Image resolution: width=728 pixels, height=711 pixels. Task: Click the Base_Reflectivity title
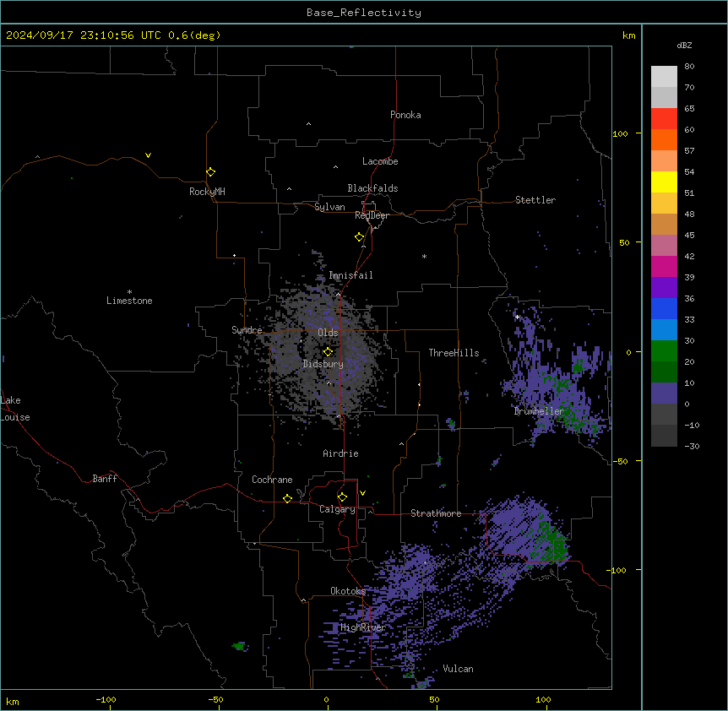[364, 13]
